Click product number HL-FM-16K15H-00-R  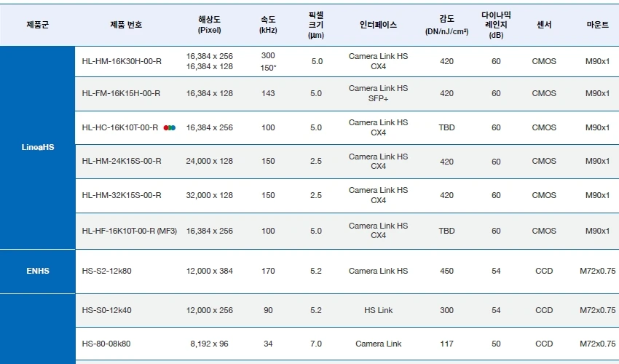click(x=121, y=93)
